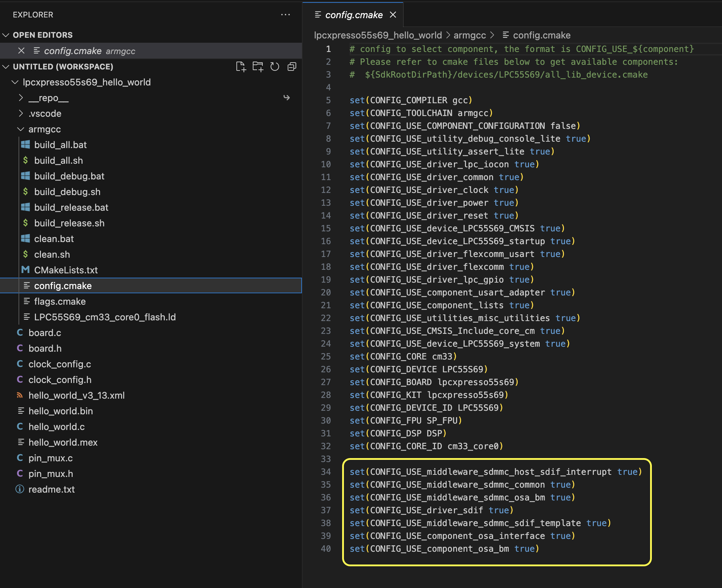Viewport: 722px width, 588px height.
Task: Expand the .vscode folder
Action: [x=21, y=114]
